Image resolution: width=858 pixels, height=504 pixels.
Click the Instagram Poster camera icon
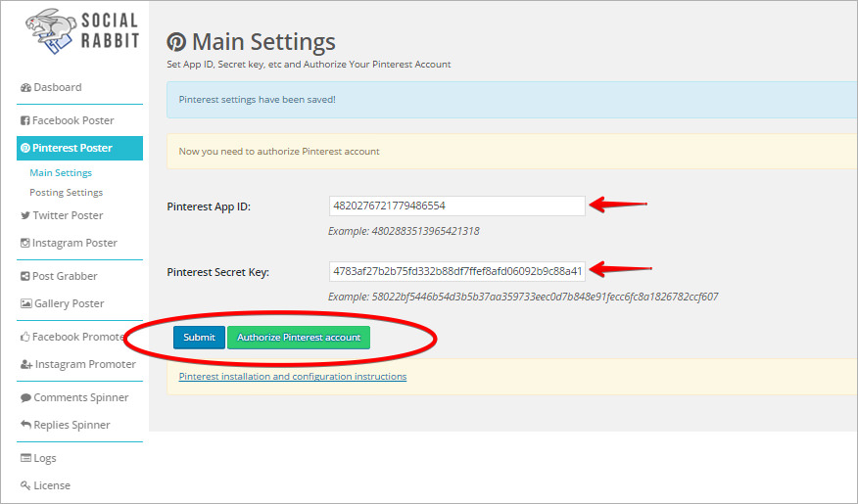tap(24, 243)
